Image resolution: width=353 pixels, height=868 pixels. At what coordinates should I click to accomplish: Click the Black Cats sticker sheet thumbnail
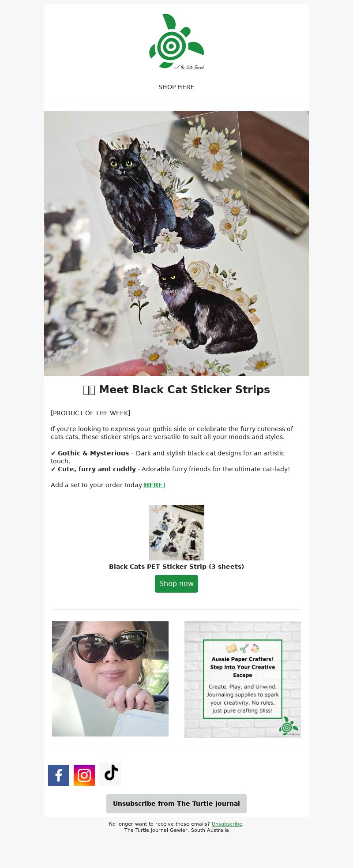pyautogui.click(x=176, y=533)
